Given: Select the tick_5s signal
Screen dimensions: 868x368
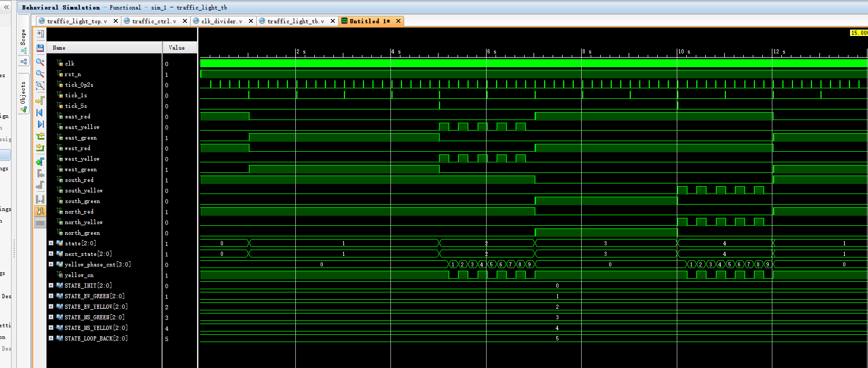Looking at the screenshot, I should [76, 106].
